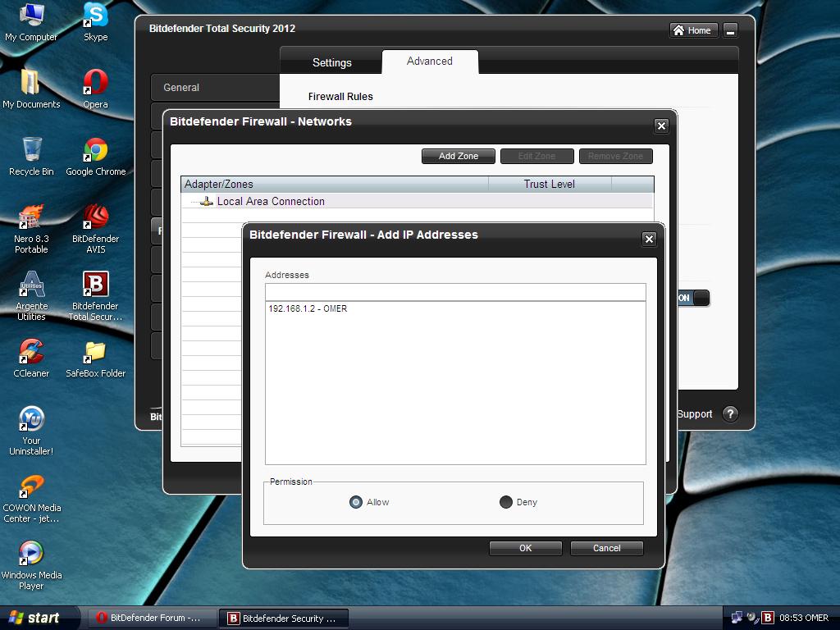Launch Your Uninstaller! shortcut
Viewport: 840px width, 630px height.
click(31, 431)
